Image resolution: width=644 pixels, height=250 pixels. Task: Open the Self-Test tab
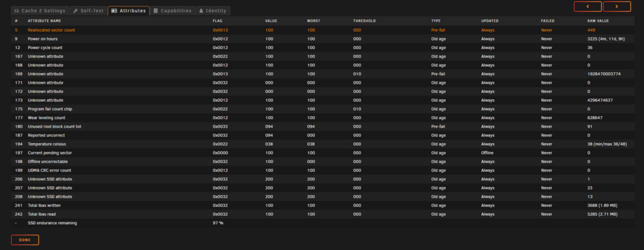(x=88, y=11)
